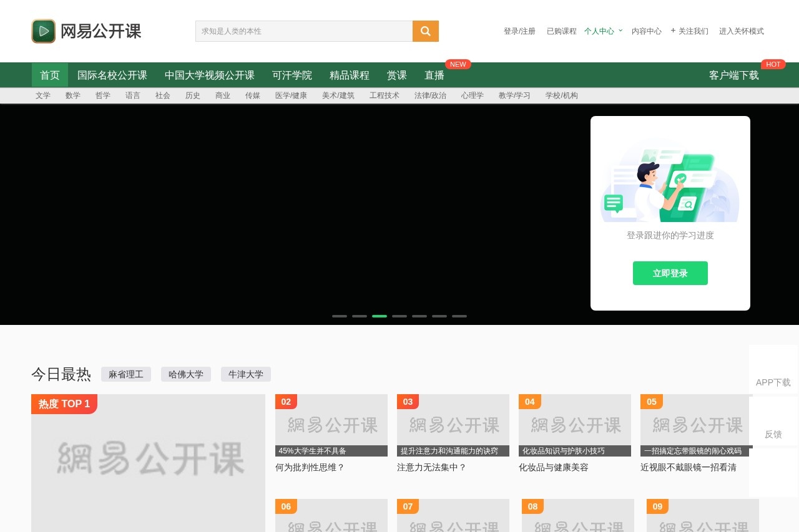Open the 反馈 feedback panel

[773, 434]
